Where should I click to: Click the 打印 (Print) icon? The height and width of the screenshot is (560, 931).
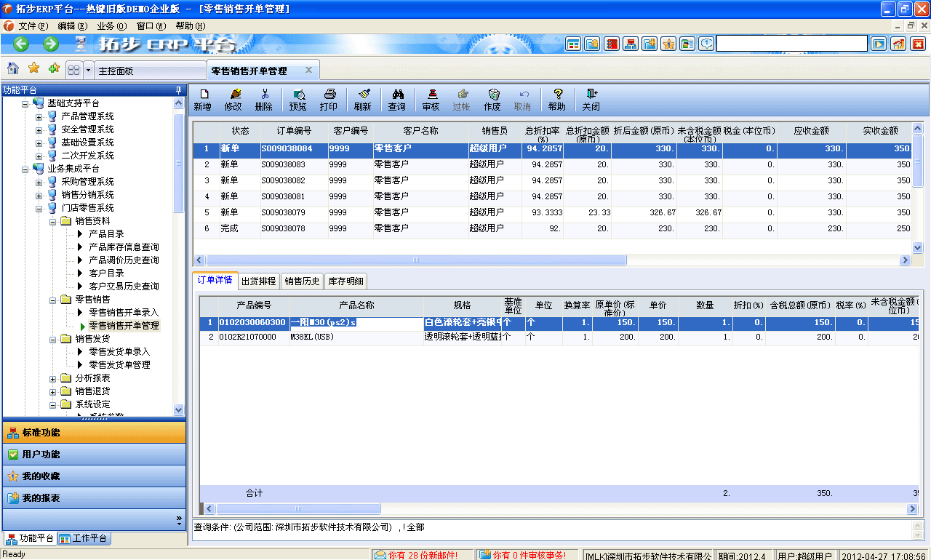click(329, 99)
